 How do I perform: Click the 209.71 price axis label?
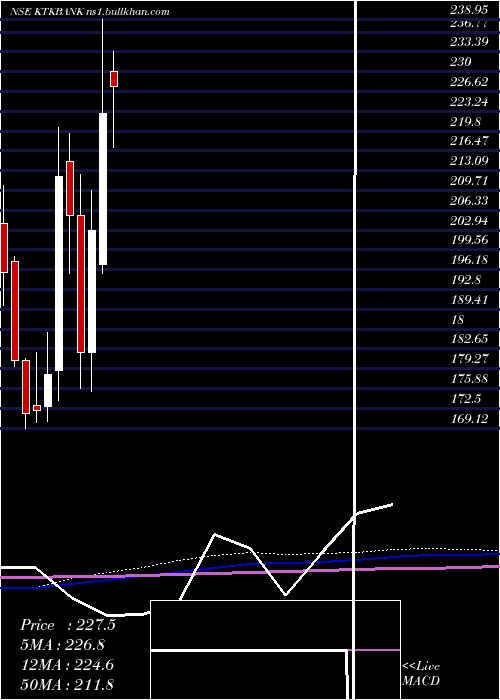pos(468,181)
